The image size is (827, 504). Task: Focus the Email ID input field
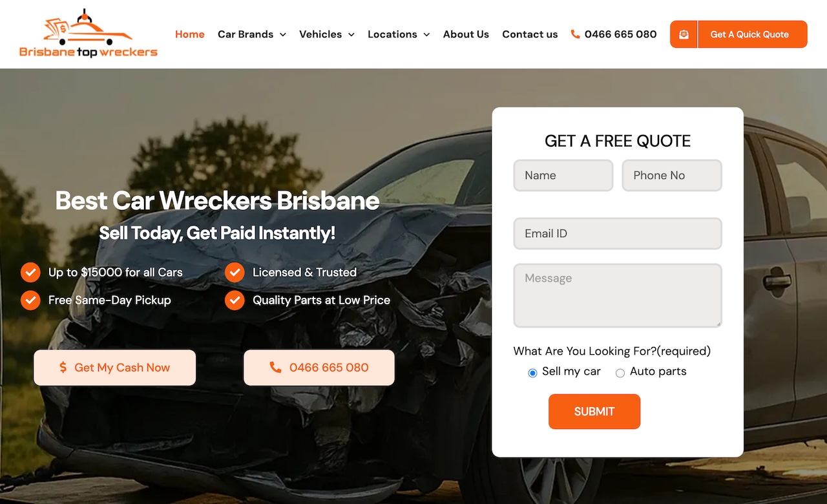[x=618, y=233]
